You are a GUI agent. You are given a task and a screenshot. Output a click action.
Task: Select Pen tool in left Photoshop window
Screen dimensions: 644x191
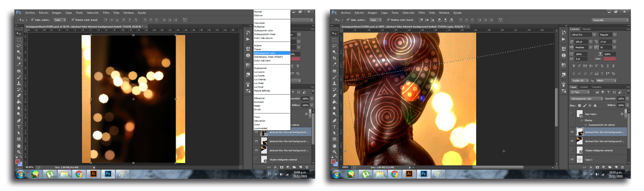click(19, 120)
